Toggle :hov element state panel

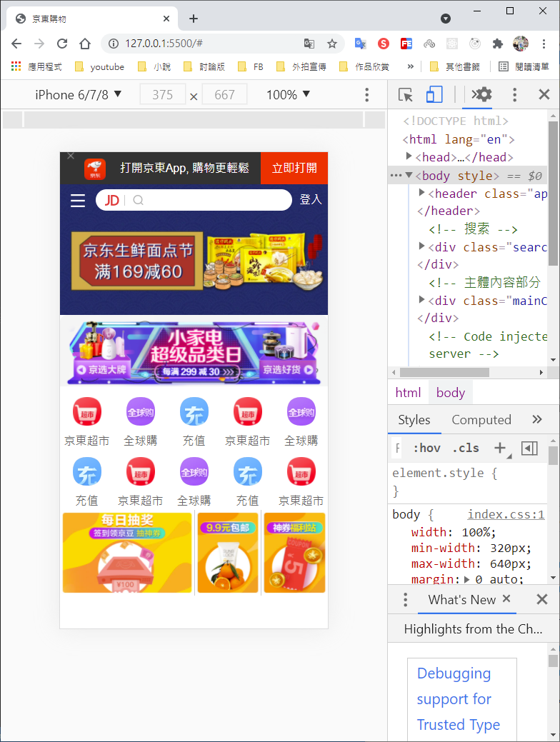(x=426, y=448)
